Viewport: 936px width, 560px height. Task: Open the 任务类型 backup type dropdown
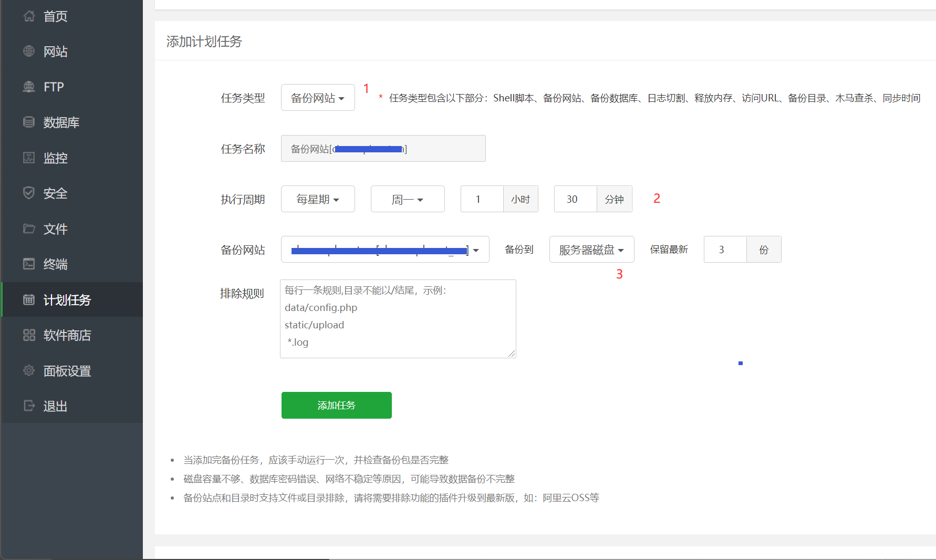(317, 97)
